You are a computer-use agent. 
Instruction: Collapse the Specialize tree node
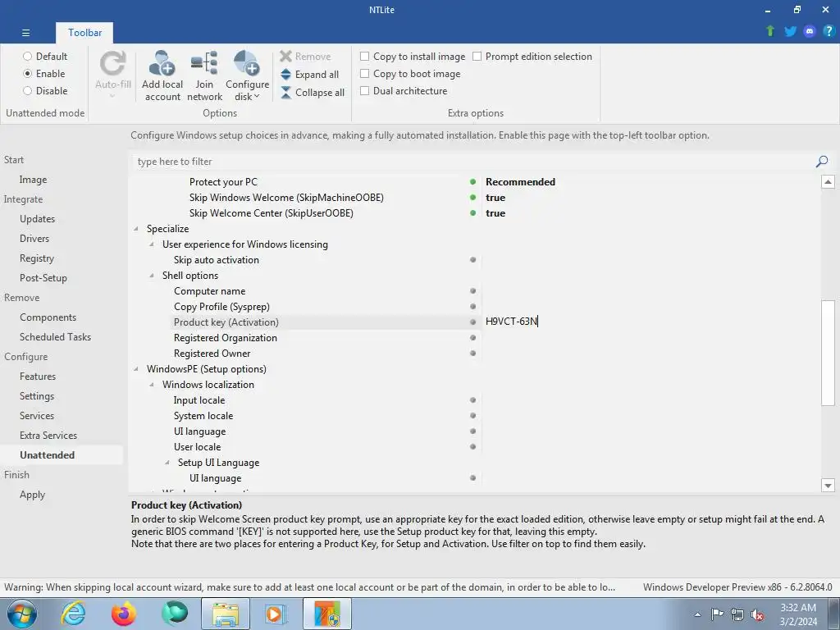click(136, 229)
